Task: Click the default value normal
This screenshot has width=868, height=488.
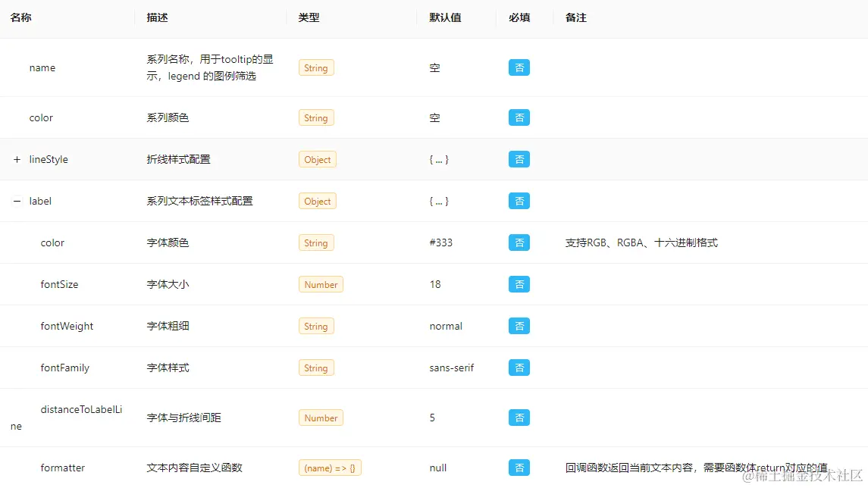Action: 446,327
